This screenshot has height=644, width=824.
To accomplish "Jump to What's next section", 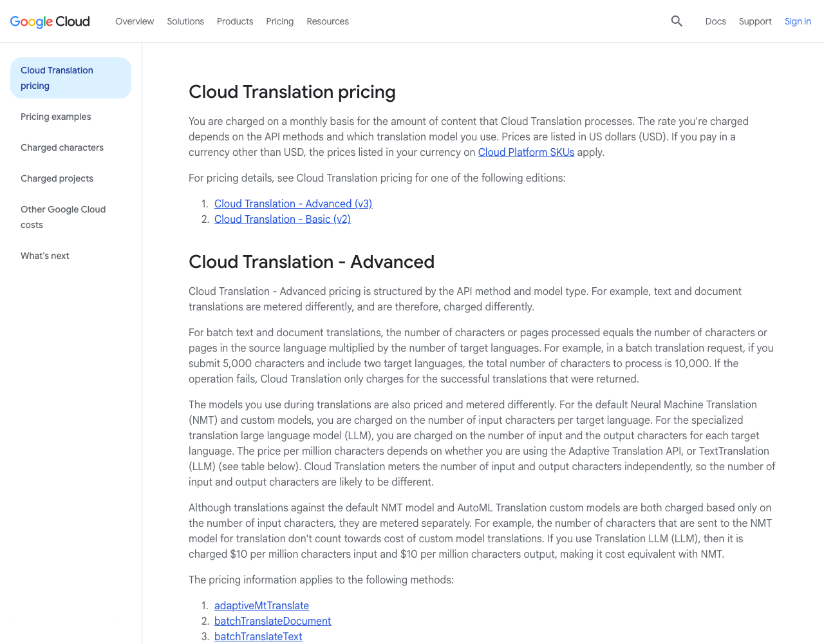I will [45, 256].
